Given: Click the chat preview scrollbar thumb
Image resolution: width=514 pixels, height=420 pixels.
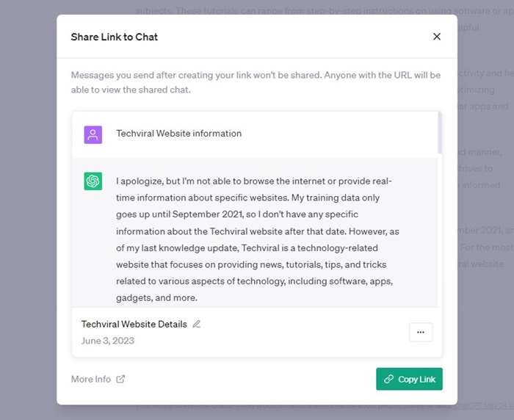Looking at the screenshot, I should point(440,133).
